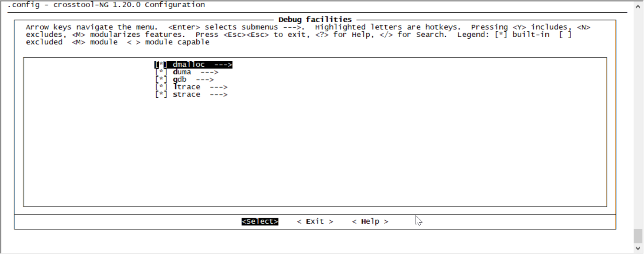Screen dimensions: 644x254
Task: Expand the dmalloc submenu arrow
Action: click(223, 65)
